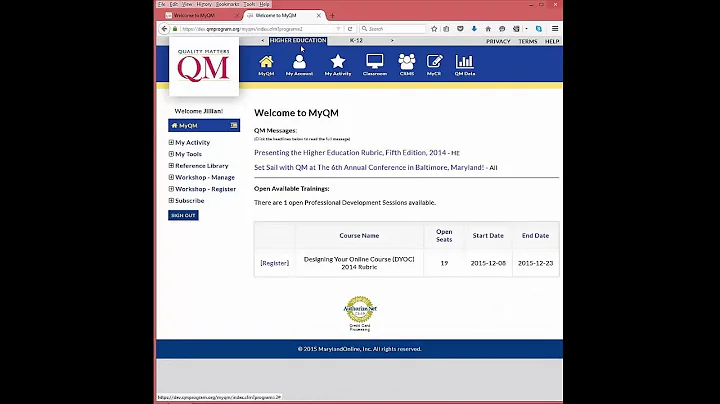Click the SIGN OUT button
The width and height of the screenshot is (720, 404).
[x=183, y=215]
